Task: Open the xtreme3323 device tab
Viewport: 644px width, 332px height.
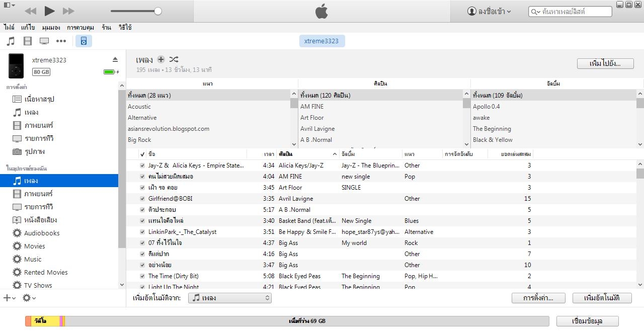Action: 321,41
